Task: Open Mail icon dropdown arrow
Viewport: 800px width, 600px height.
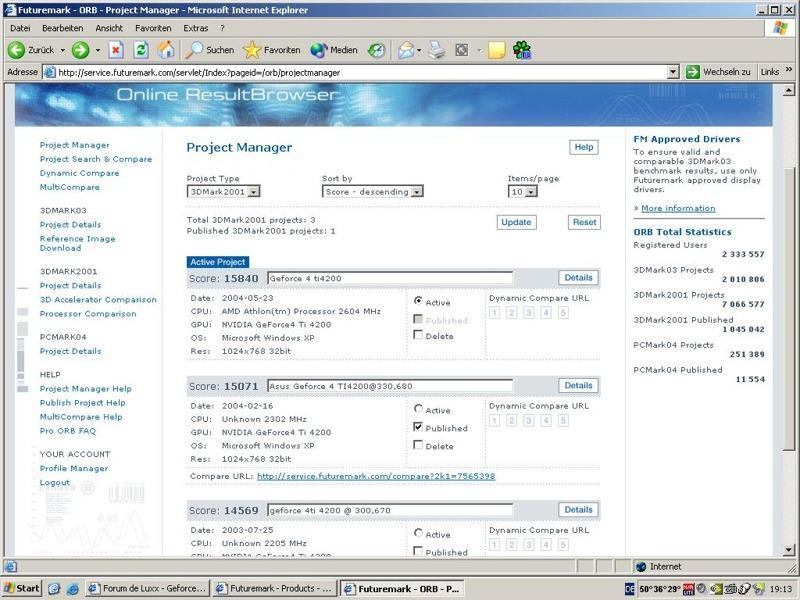Action: coord(419,50)
